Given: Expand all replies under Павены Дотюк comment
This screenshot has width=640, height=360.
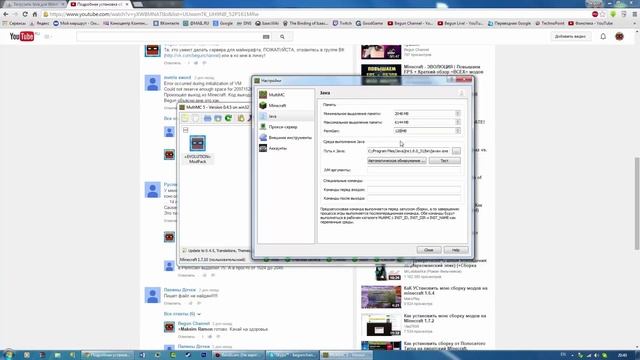Looking at the screenshot, I should (182, 314).
